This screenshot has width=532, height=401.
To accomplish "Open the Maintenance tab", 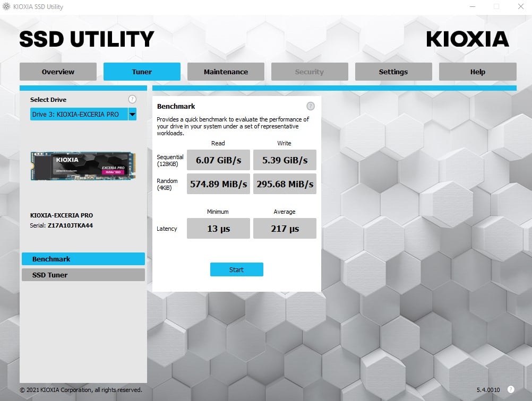I will point(226,72).
